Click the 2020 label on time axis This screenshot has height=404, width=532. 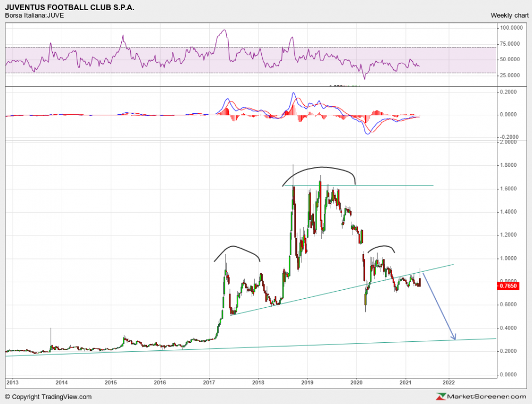pos(356,383)
